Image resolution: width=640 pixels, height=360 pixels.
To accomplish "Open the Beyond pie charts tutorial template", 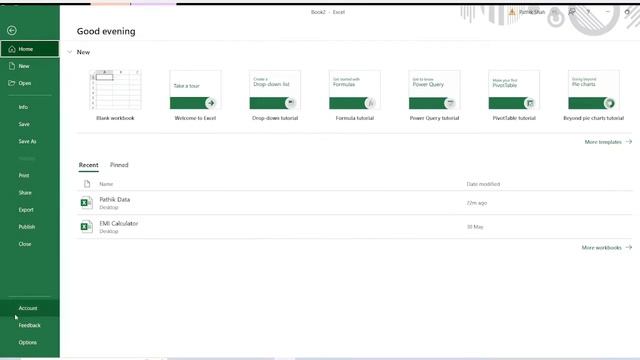I will click(x=594, y=95).
